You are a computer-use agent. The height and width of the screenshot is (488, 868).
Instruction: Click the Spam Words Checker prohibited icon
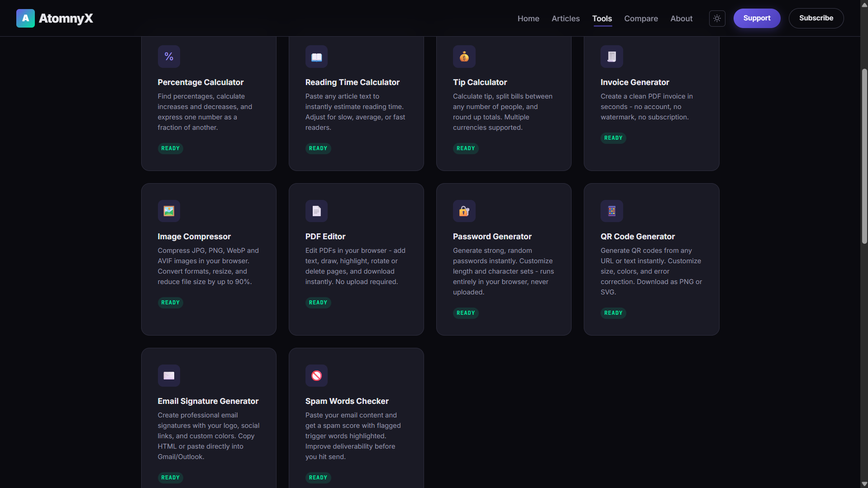tap(316, 375)
